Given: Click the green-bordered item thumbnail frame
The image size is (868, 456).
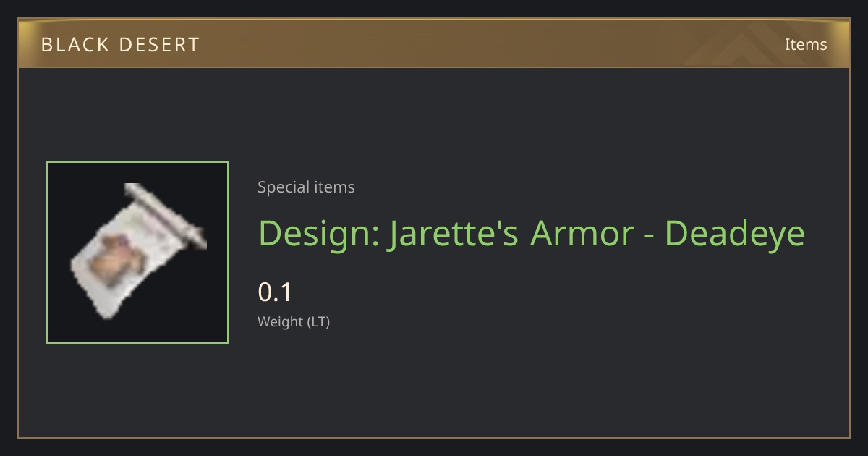Looking at the screenshot, I should (x=137, y=253).
